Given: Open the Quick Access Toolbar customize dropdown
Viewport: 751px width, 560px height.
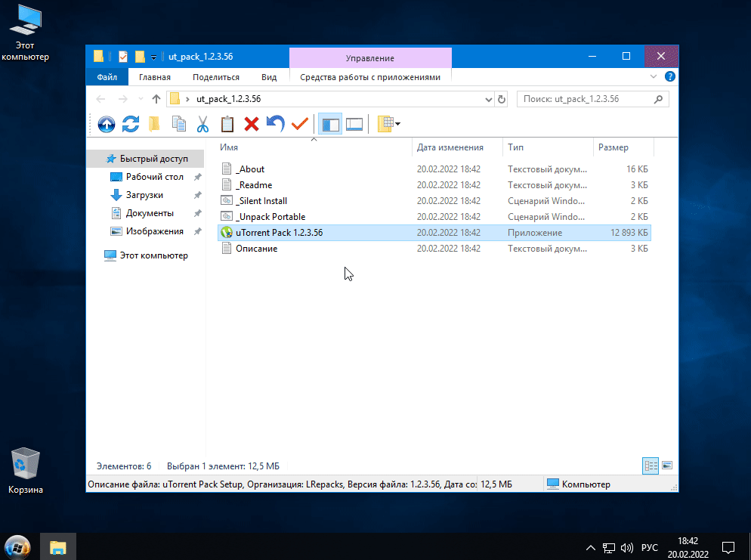Looking at the screenshot, I should tap(153, 57).
